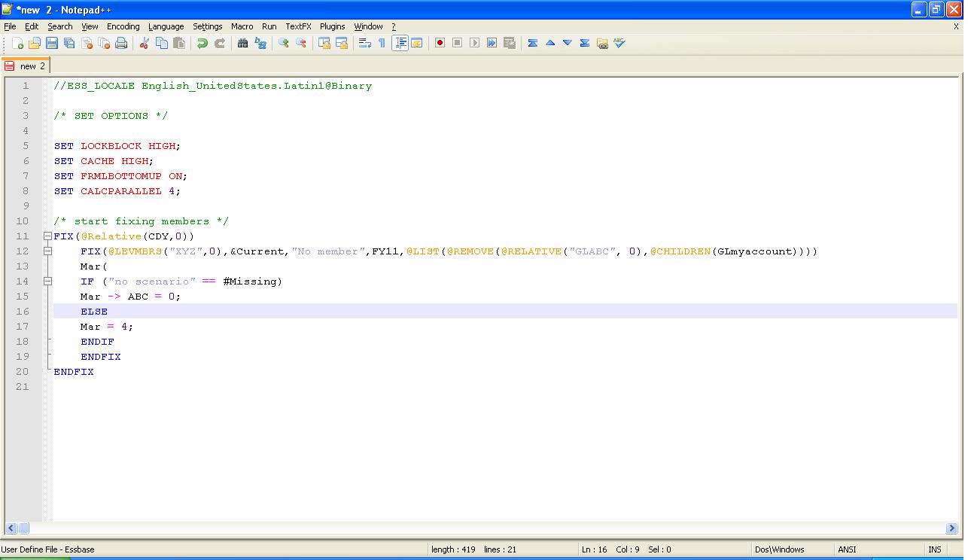The width and height of the screenshot is (968, 560).
Task: Click the green Undo arrow
Action: point(202,43)
